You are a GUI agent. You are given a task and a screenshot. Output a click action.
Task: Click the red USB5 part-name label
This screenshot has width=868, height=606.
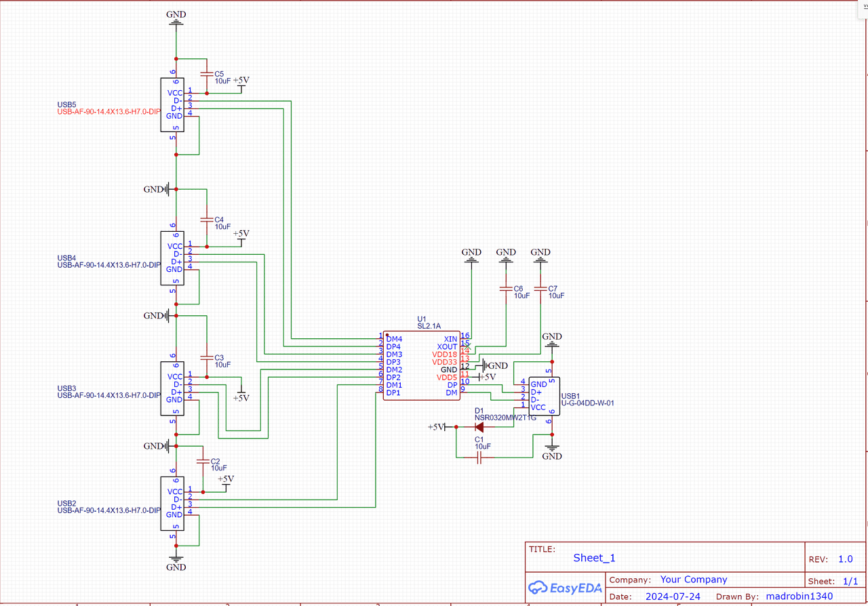pos(108,111)
